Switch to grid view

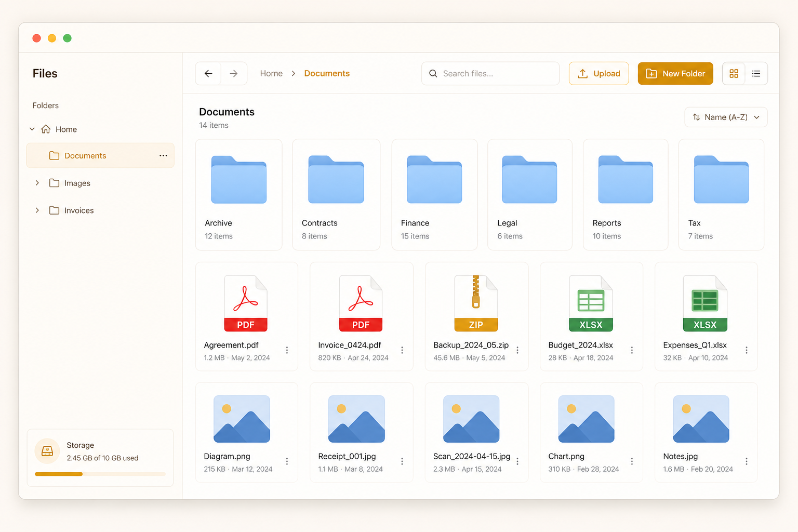pyautogui.click(x=734, y=74)
